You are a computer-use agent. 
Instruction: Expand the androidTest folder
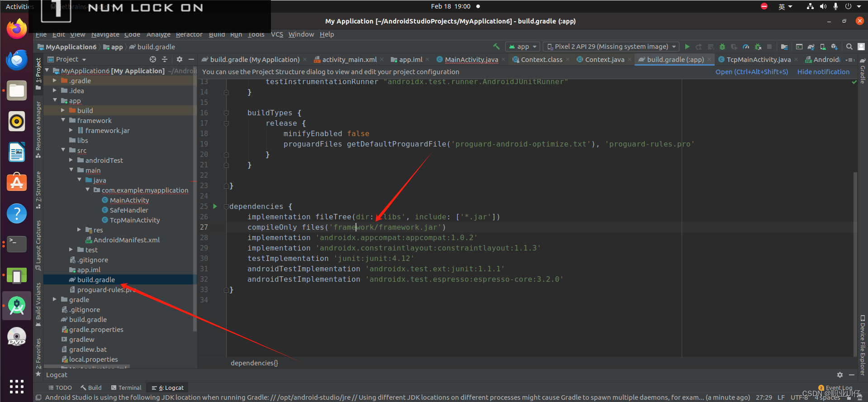tap(71, 160)
